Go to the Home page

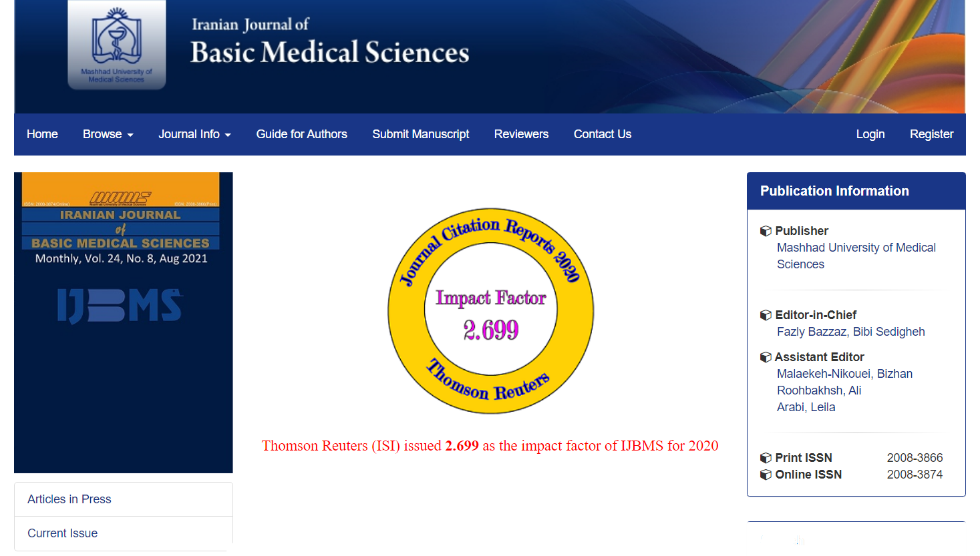coord(42,134)
